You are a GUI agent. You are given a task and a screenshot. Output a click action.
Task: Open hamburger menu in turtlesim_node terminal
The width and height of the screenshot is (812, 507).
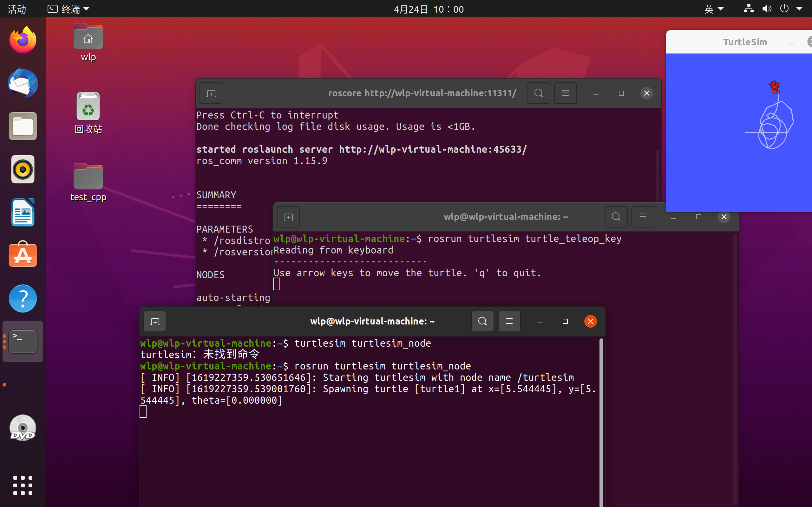(509, 321)
